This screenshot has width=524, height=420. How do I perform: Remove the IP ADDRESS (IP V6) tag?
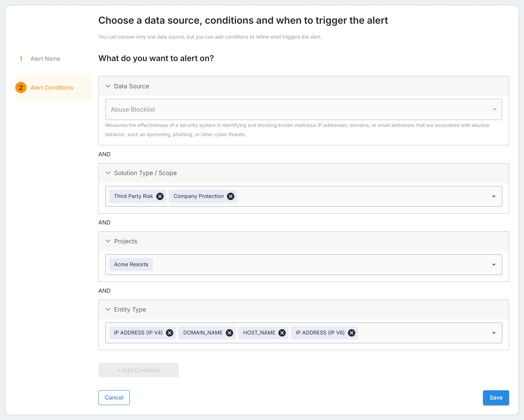351,333
